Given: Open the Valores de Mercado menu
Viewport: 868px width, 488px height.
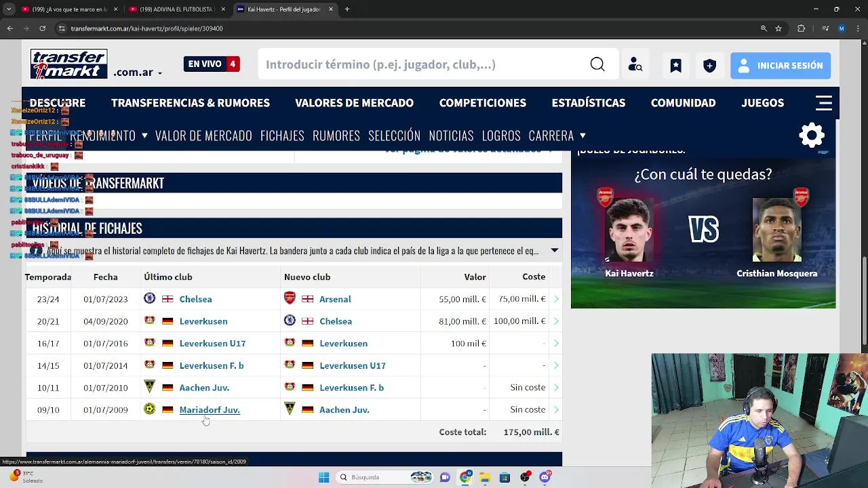Looking at the screenshot, I should [x=354, y=103].
